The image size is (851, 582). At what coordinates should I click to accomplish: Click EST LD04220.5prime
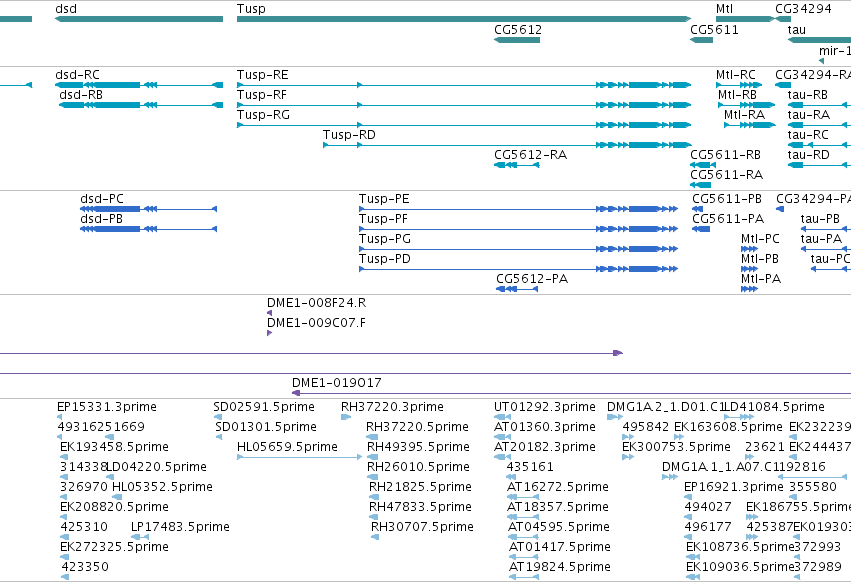(156, 467)
